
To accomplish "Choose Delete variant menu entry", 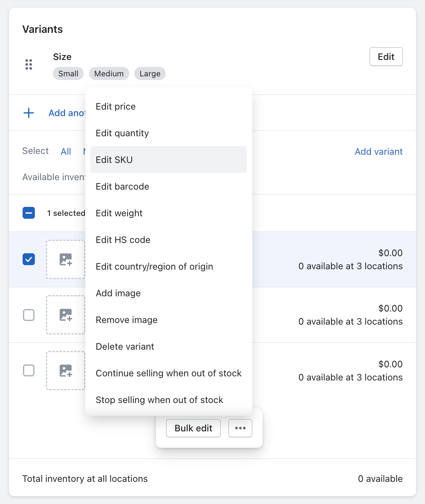I will (125, 346).
